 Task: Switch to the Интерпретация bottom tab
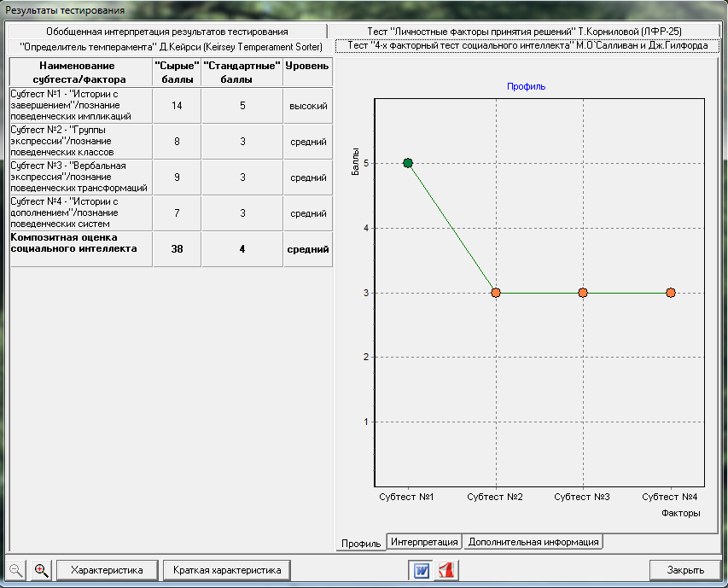pos(424,542)
